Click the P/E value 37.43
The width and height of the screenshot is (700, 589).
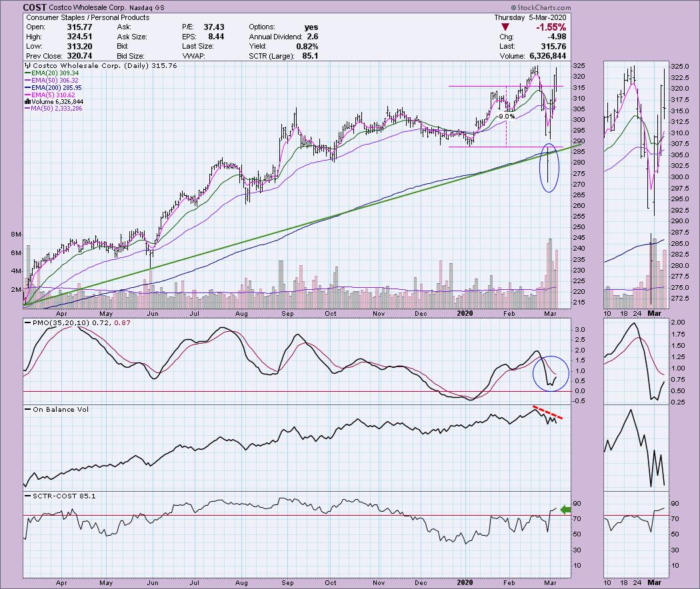pyautogui.click(x=214, y=27)
